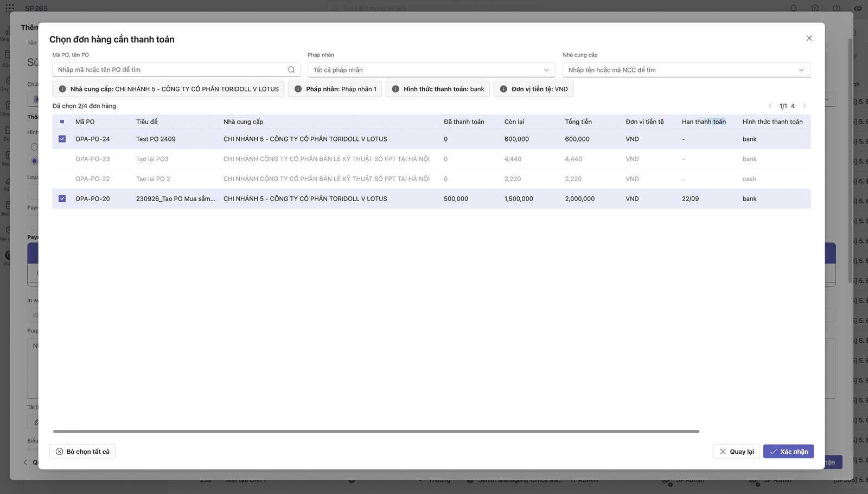Click info icon on Đơn vị tiền tệ chip

point(503,89)
